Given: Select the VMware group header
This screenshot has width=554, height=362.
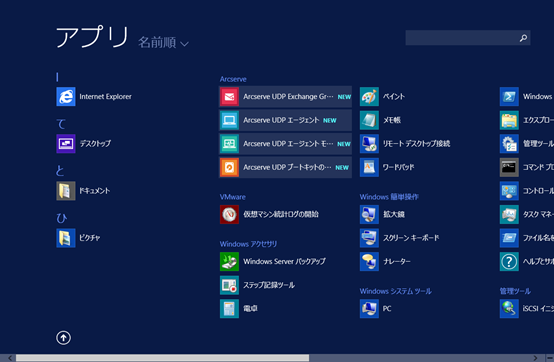Looking at the screenshot, I should (x=232, y=197).
